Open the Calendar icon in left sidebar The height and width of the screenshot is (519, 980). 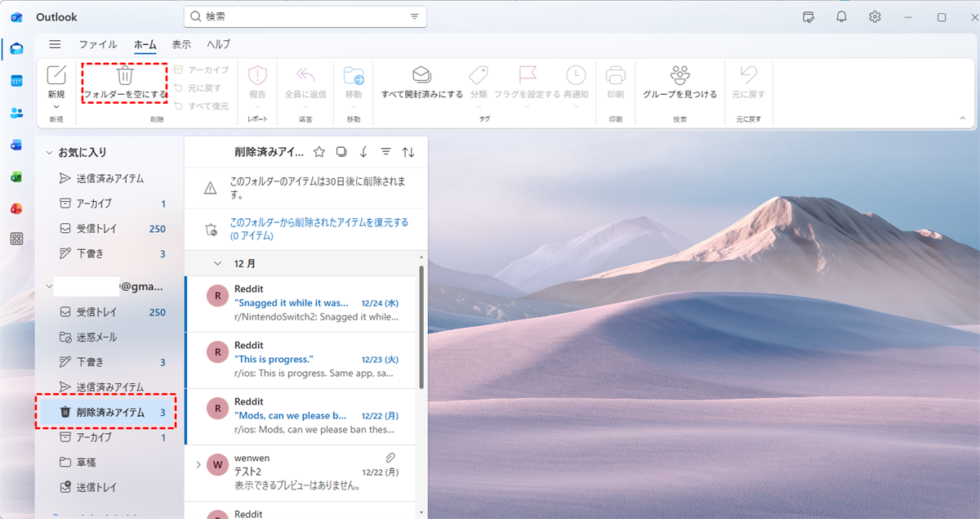tap(16, 81)
